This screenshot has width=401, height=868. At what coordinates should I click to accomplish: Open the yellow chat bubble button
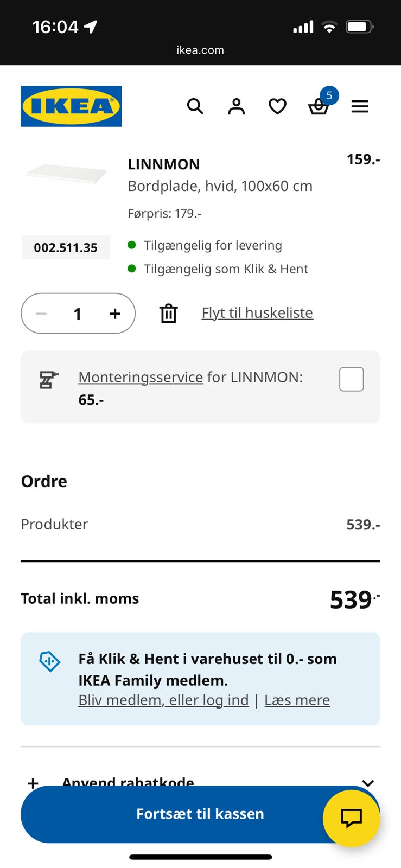[x=351, y=818]
